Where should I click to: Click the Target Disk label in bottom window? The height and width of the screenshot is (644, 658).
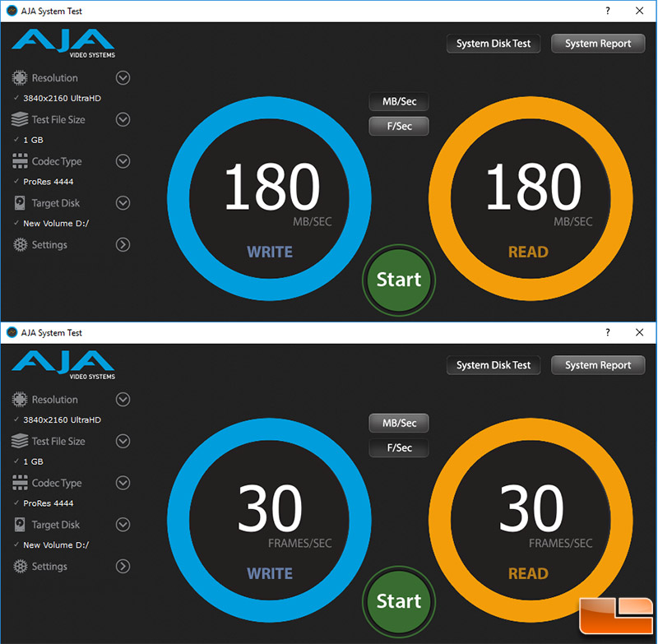[x=56, y=525]
